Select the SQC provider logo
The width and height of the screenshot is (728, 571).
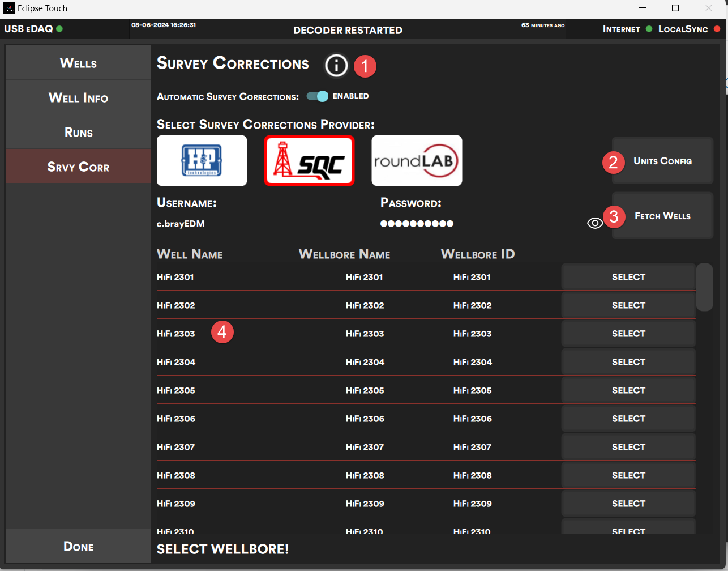point(309,160)
